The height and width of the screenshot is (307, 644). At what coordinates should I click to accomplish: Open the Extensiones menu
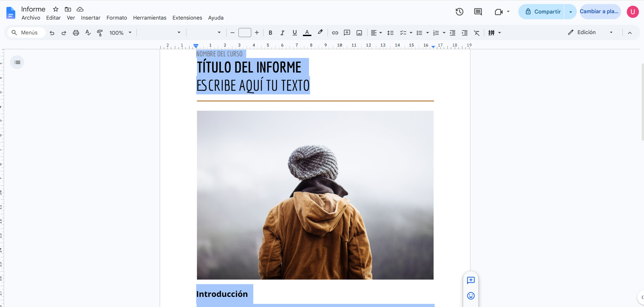(x=187, y=18)
